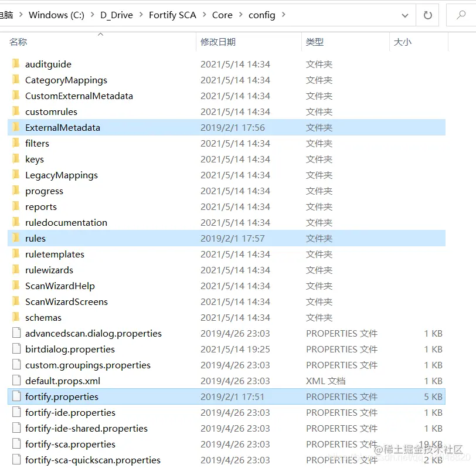
Task: Click the ScanWizardHelp folder icon
Action: [x=16, y=286]
